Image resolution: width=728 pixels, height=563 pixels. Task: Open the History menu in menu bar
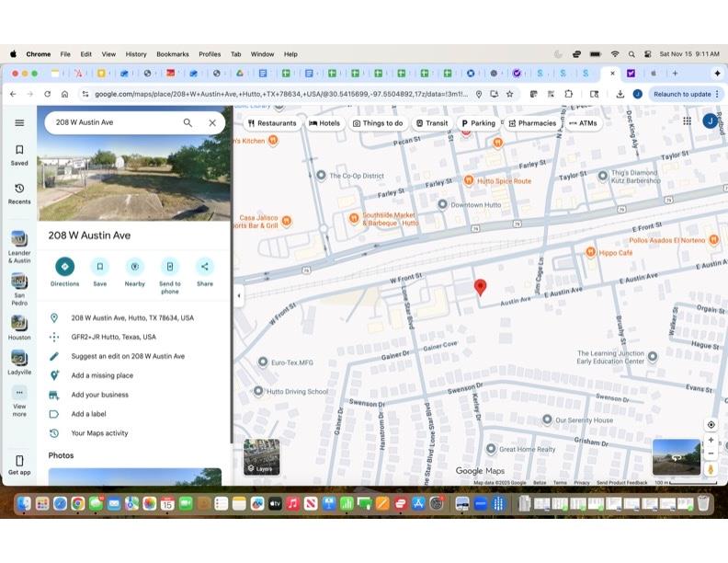coord(136,54)
